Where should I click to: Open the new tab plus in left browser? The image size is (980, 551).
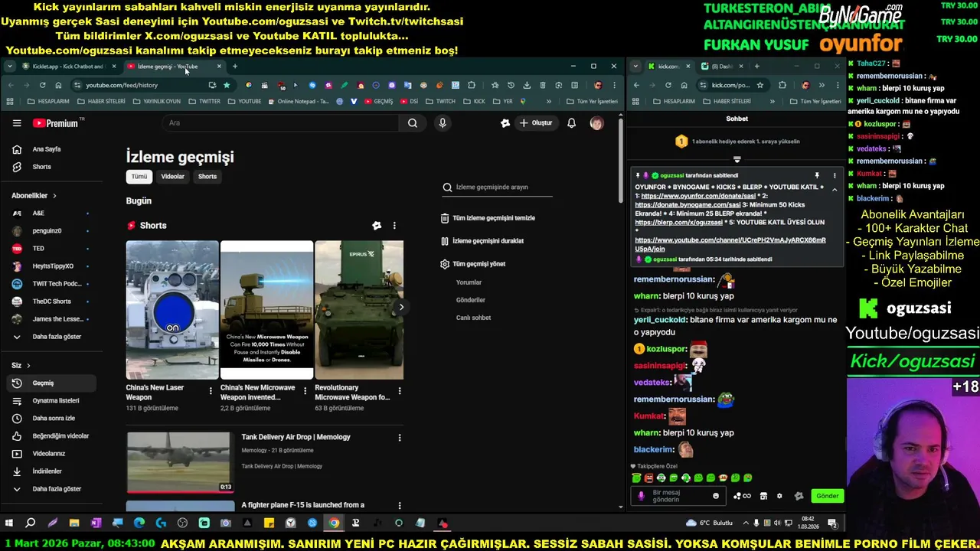(x=235, y=67)
